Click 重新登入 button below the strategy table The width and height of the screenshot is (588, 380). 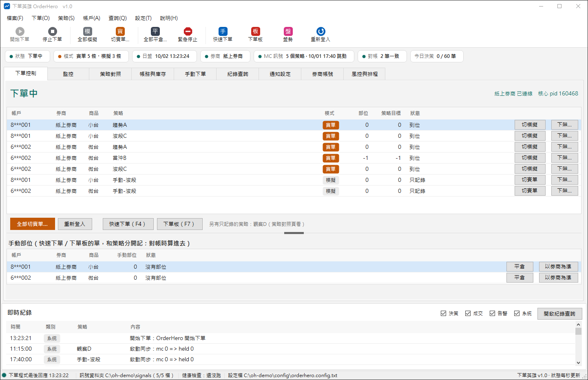coord(75,224)
